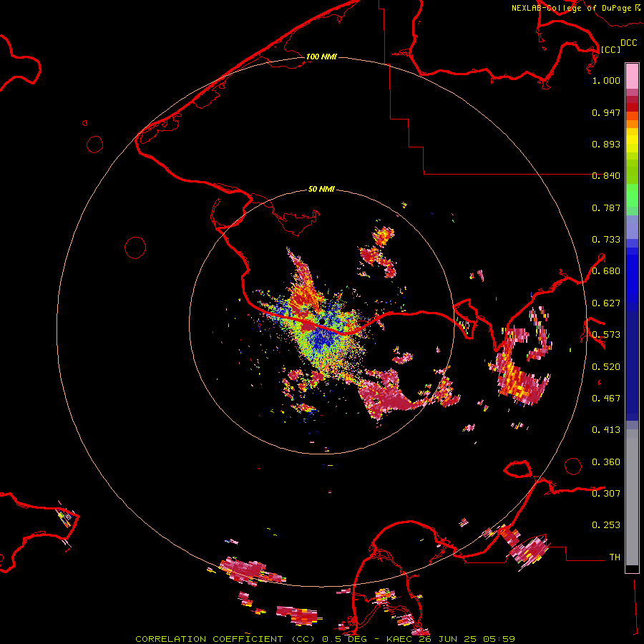Click the 0.787 legend value

[x=606, y=208]
